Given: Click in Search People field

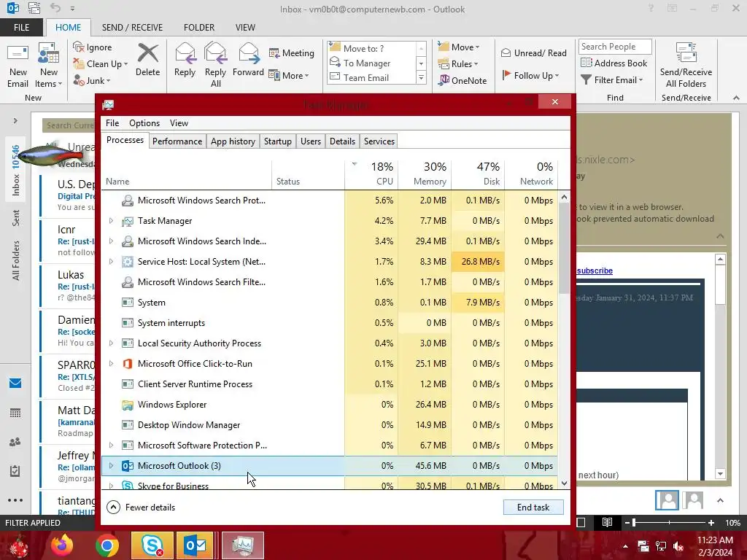Looking at the screenshot, I should click(x=615, y=47).
